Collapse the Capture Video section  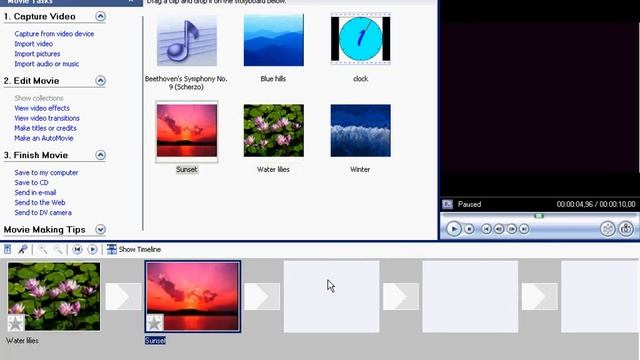pos(100,16)
